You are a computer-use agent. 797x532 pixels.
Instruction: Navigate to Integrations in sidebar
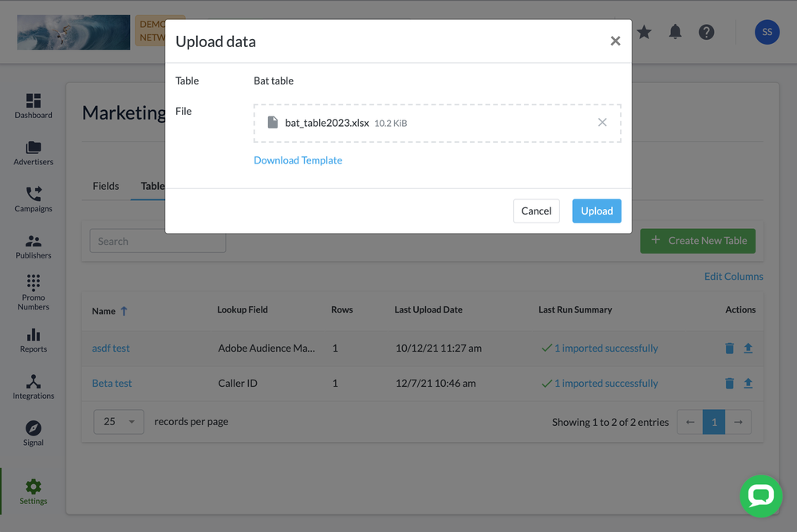(33, 387)
